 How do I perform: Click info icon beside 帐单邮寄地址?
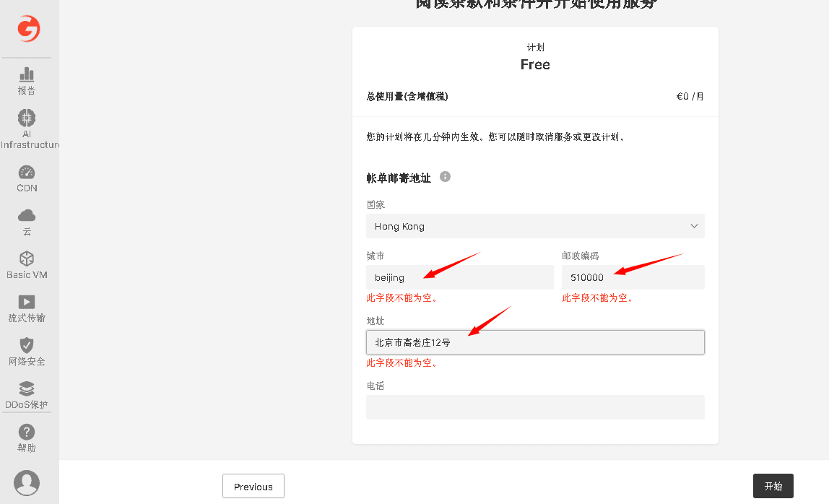[x=445, y=177]
